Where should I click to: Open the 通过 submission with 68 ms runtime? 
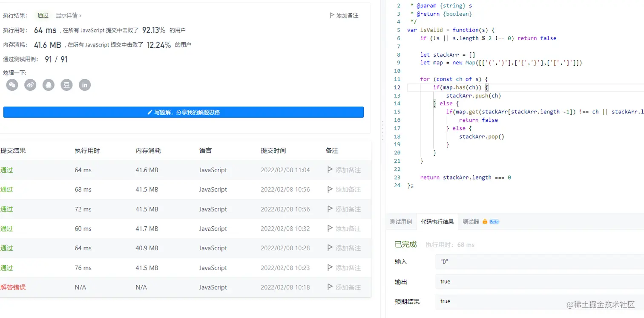tap(7, 190)
